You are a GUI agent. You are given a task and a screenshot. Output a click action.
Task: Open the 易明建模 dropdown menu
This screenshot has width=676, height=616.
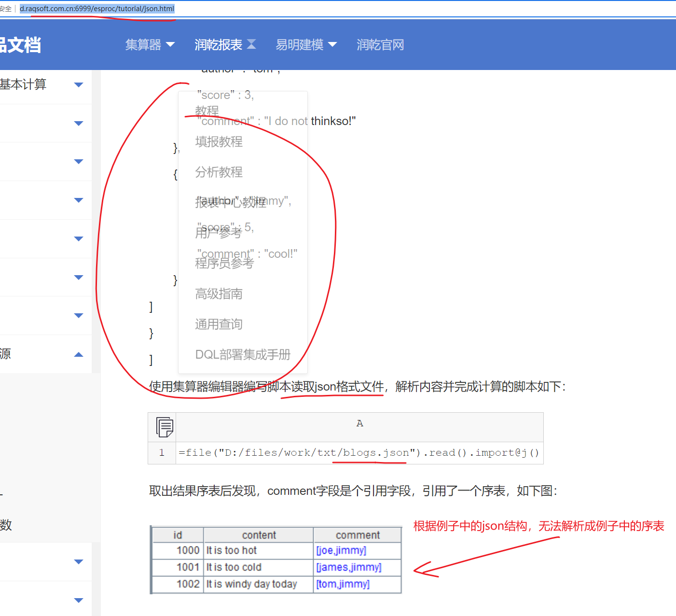coord(306,45)
